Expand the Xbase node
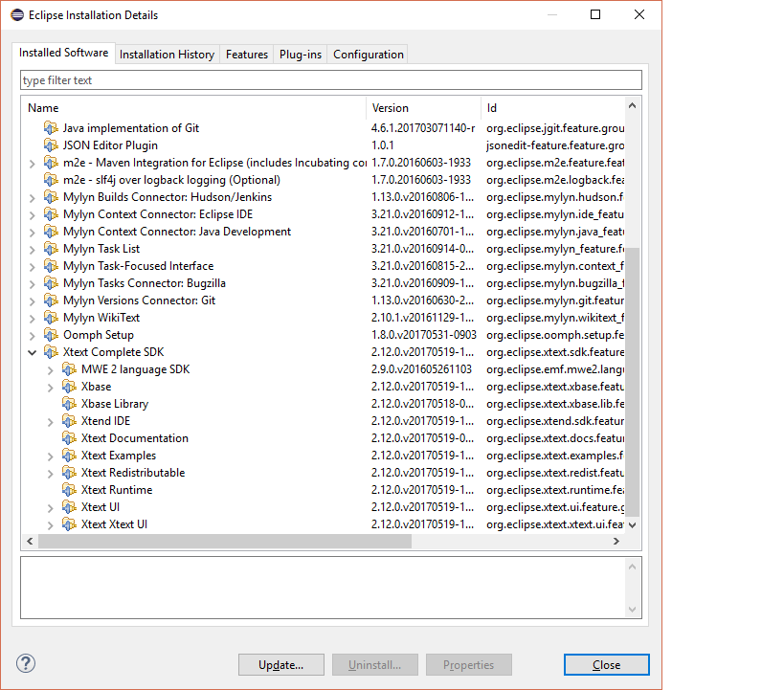 pyautogui.click(x=51, y=388)
